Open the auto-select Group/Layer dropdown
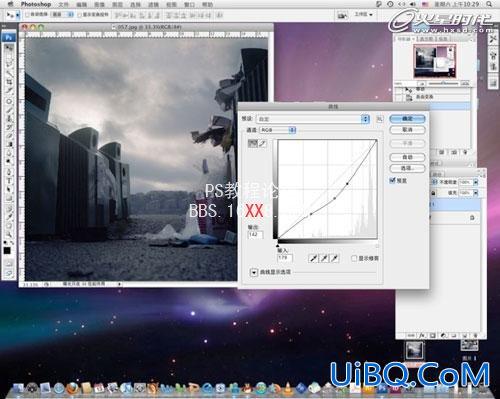 coord(62,15)
